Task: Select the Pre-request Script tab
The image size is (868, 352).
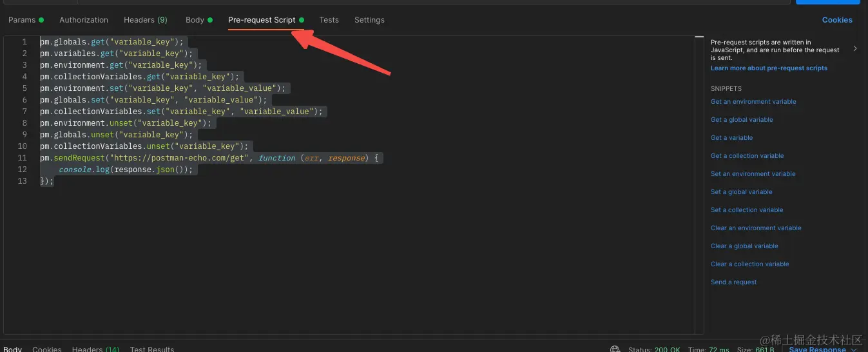Action: (266, 20)
